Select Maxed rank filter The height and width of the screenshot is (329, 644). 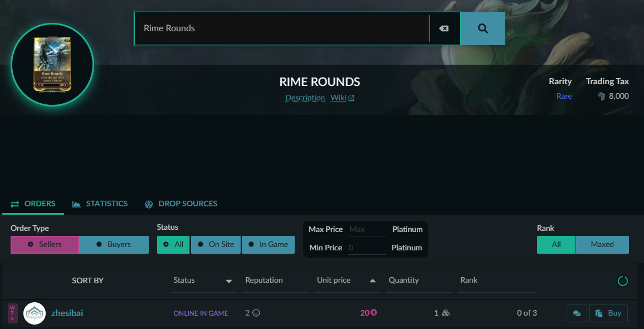pyautogui.click(x=602, y=245)
